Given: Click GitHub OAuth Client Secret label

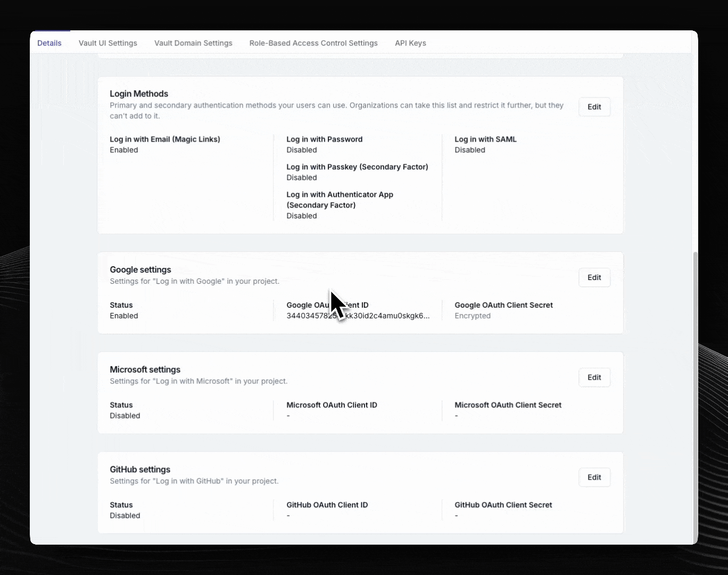Looking at the screenshot, I should [503, 505].
